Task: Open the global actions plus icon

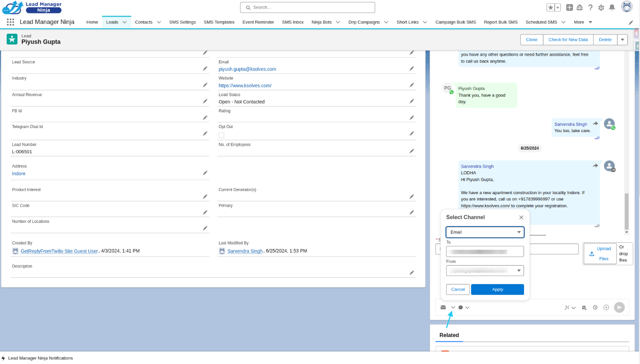Action: coord(569,8)
